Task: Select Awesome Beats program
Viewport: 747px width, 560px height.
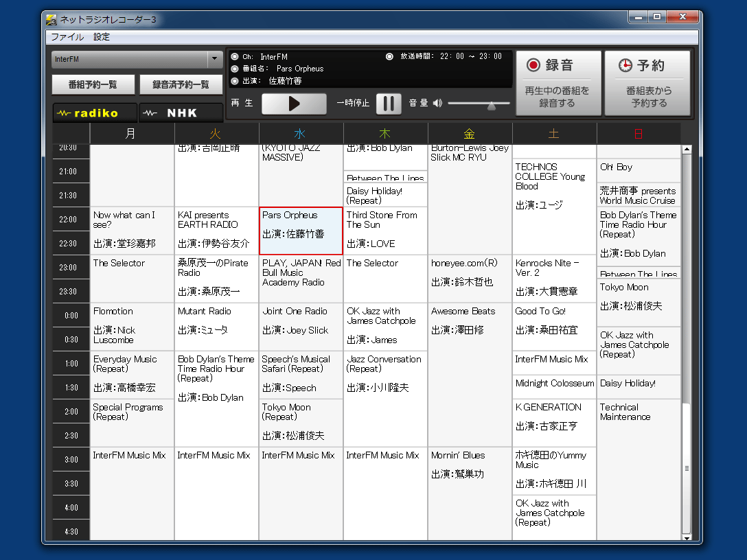Action: tap(470, 375)
